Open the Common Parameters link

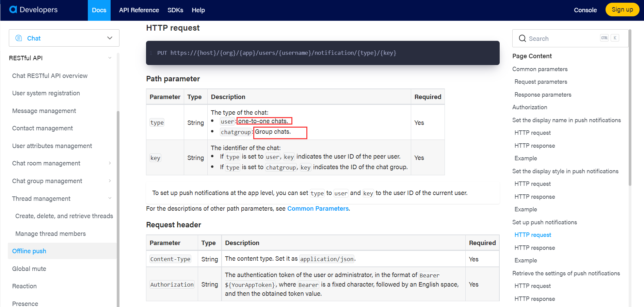(318, 208)
